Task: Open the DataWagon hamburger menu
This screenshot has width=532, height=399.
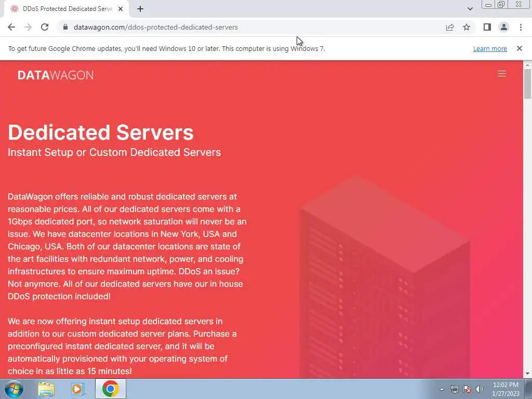Action: coord(502,74)
